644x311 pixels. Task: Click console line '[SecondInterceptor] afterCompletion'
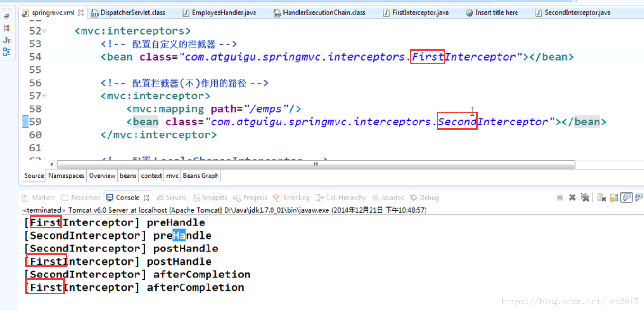[137, 275]
